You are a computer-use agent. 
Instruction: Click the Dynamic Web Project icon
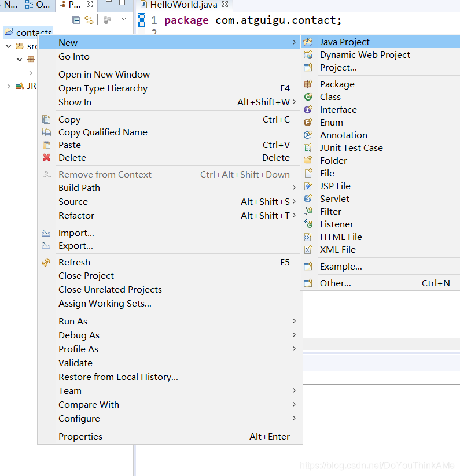[308, 54]
